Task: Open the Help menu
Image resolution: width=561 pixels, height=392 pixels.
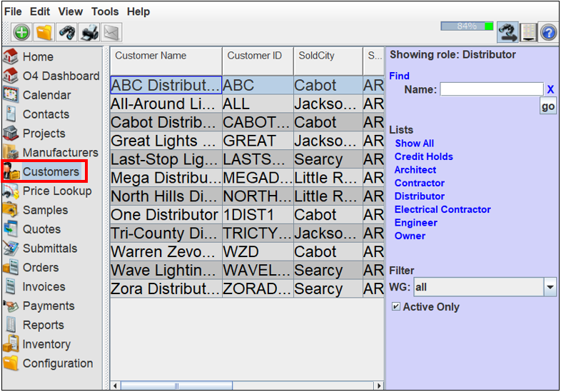Action: click(138, 11)
